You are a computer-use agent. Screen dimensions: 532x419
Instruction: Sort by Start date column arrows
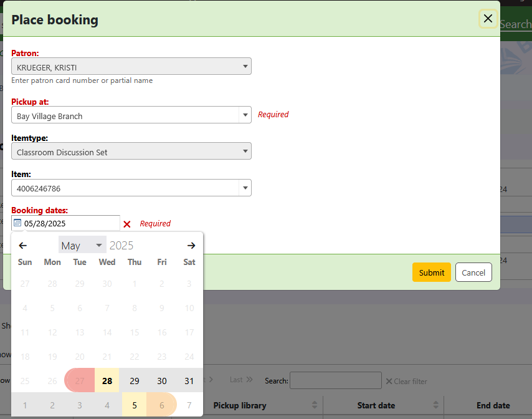pos(435,405)
